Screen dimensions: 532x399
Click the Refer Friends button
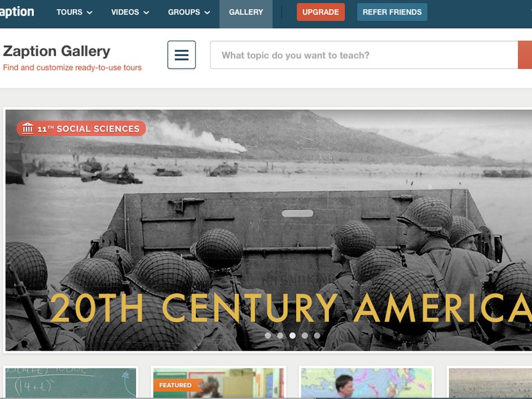[x=392, y=12]
